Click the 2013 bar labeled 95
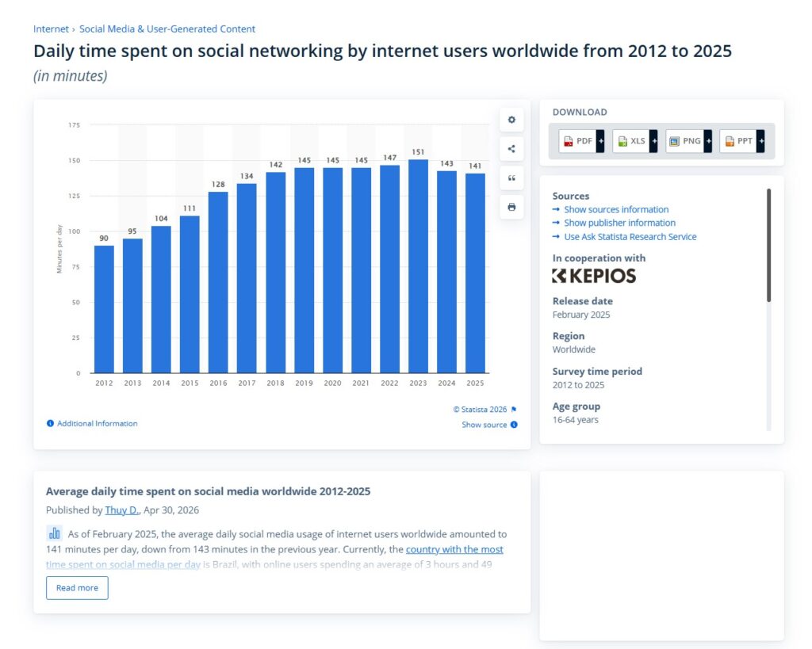The width and height of the screenshot is (812, 649). tap(132, 305)
